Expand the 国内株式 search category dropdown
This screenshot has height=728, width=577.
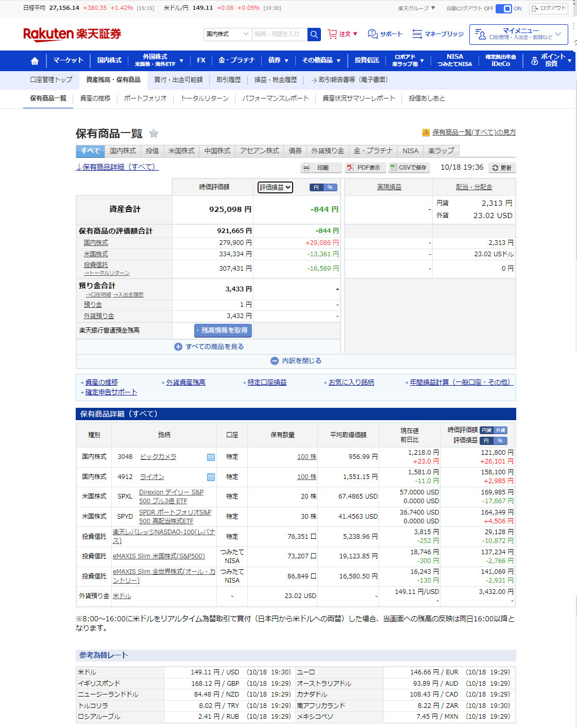[x=227, y=34]
